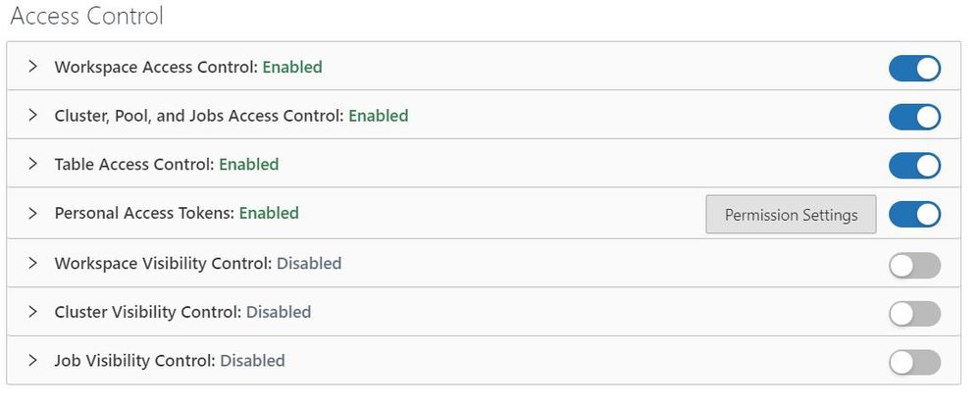
Task: Turn on the Cluster Visibility Control toggle
Action: tap(914, 314)
